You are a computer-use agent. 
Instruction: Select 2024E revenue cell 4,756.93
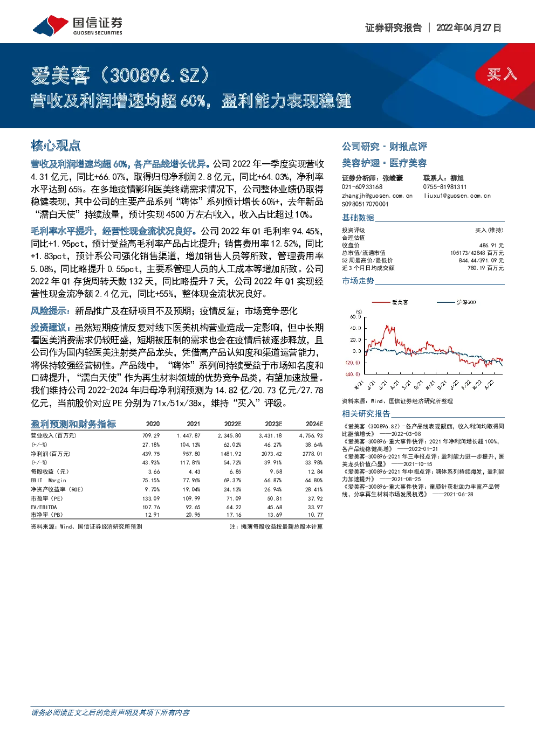coord(311,435)
